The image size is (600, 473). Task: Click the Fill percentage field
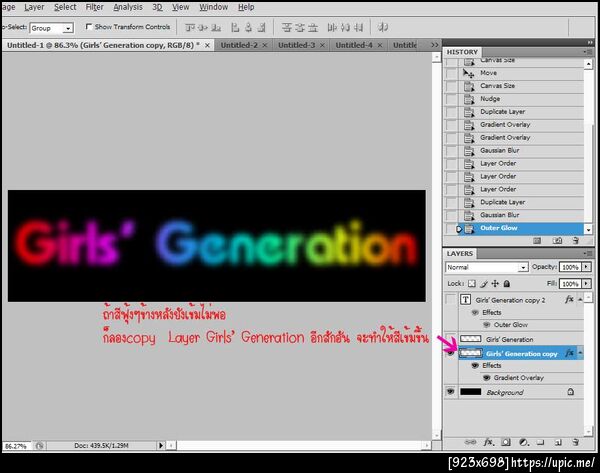[570, 284]
